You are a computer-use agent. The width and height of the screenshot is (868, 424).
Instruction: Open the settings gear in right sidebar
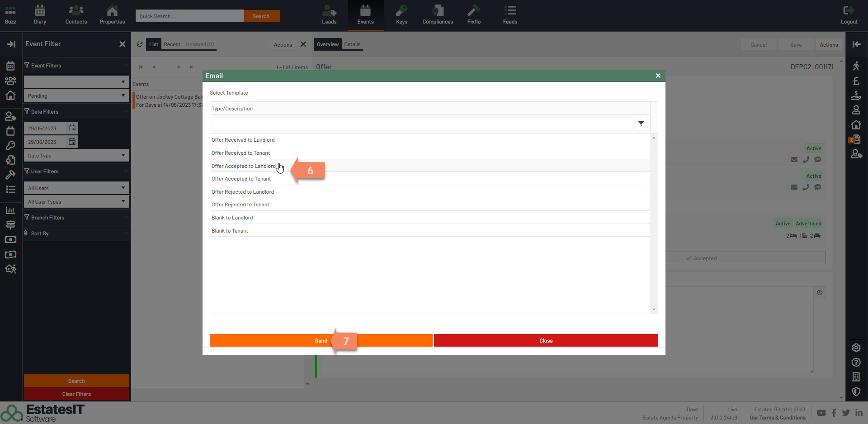[856, 348]
